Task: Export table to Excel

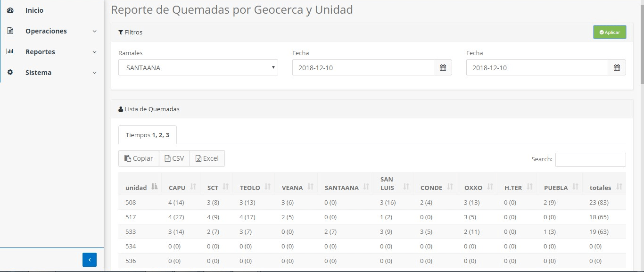Action: pos(207,158)
